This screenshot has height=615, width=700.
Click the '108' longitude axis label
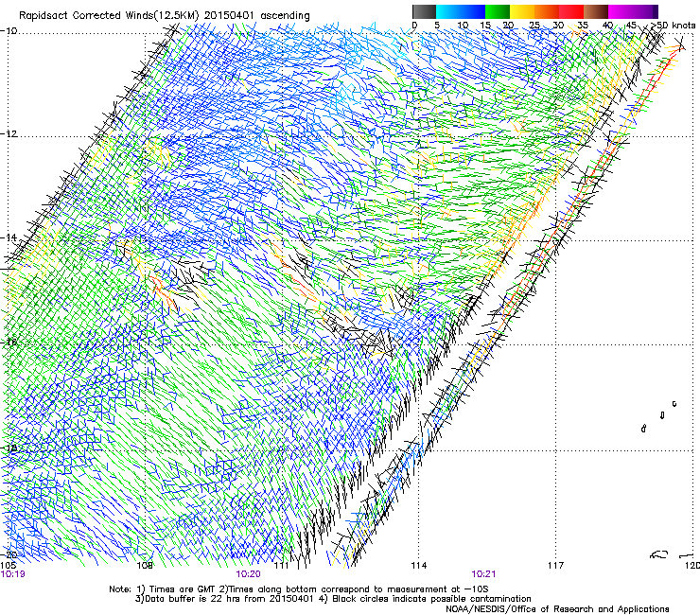(145, 566)
